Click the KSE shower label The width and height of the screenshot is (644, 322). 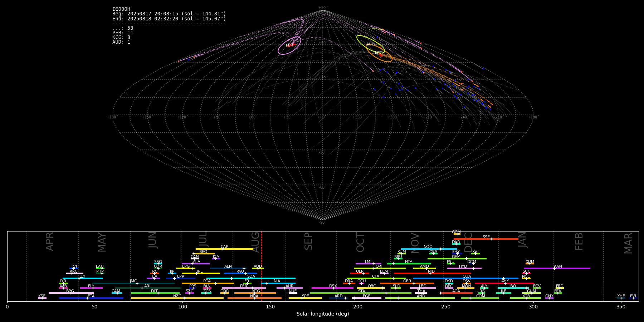(42, 296)
